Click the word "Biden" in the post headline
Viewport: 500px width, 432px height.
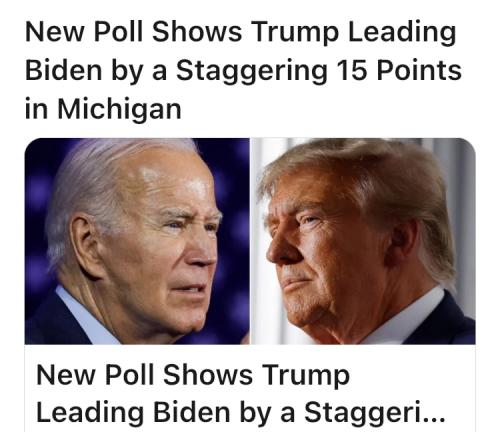click(x=63, y=71)
